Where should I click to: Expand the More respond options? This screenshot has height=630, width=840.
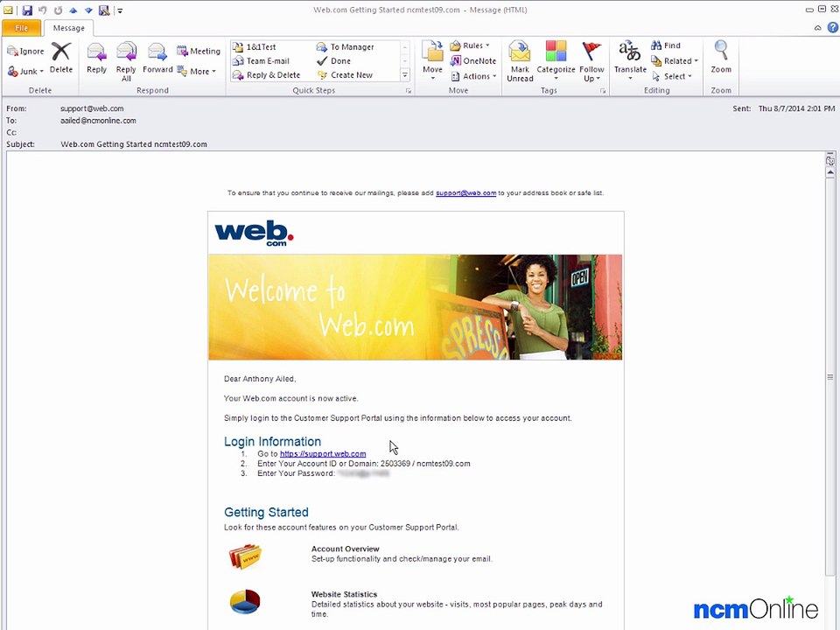(x=197, y=71)
